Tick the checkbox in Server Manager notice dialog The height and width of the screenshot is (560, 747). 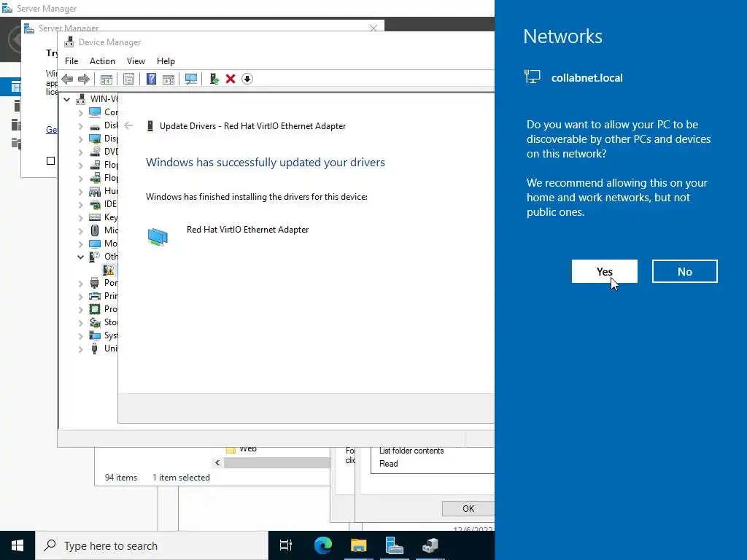pos(50,161)
